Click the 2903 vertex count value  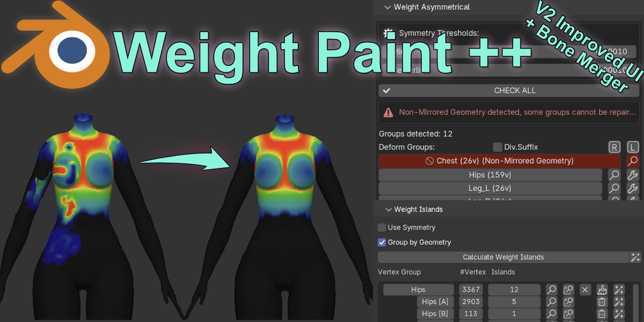[x=471, y=302]
